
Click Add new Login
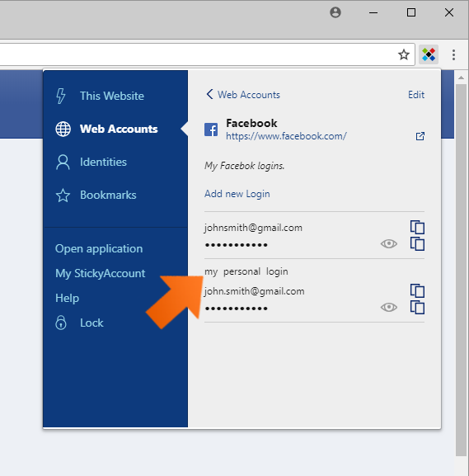(x=237, y=194)
